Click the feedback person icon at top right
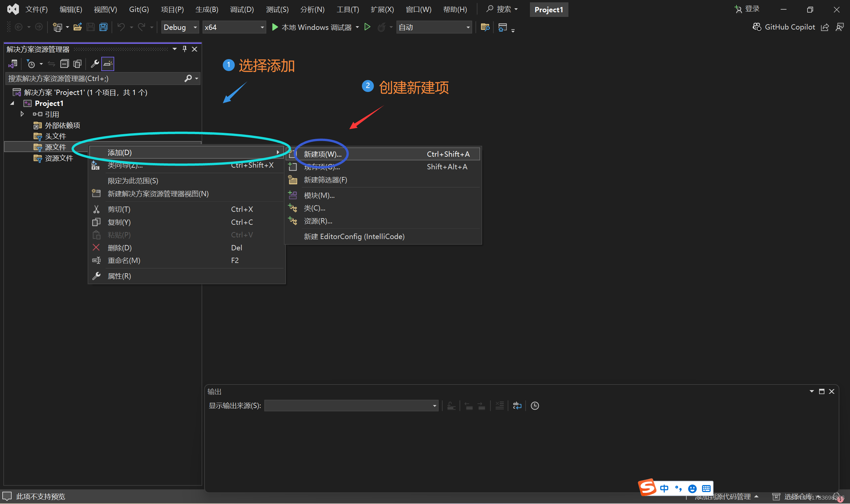Image resolution: width=850 pixels, height=504 pixels. pos(839,27)
